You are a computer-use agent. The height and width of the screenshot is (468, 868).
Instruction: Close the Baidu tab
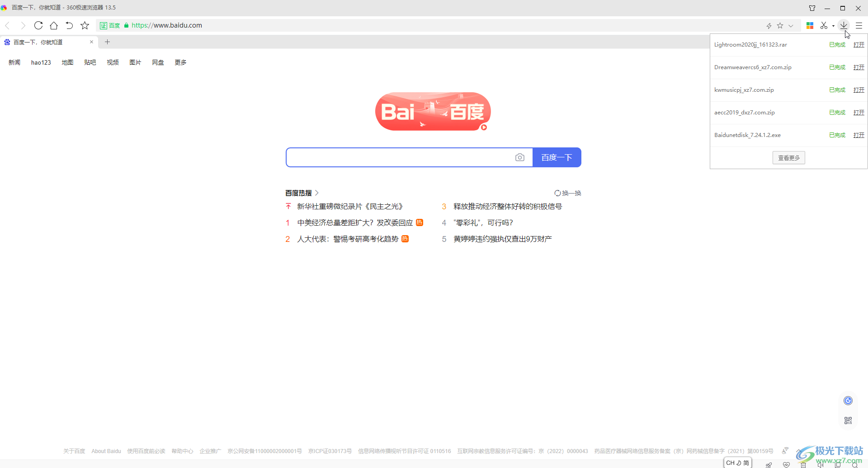click(x=91, y=42)
